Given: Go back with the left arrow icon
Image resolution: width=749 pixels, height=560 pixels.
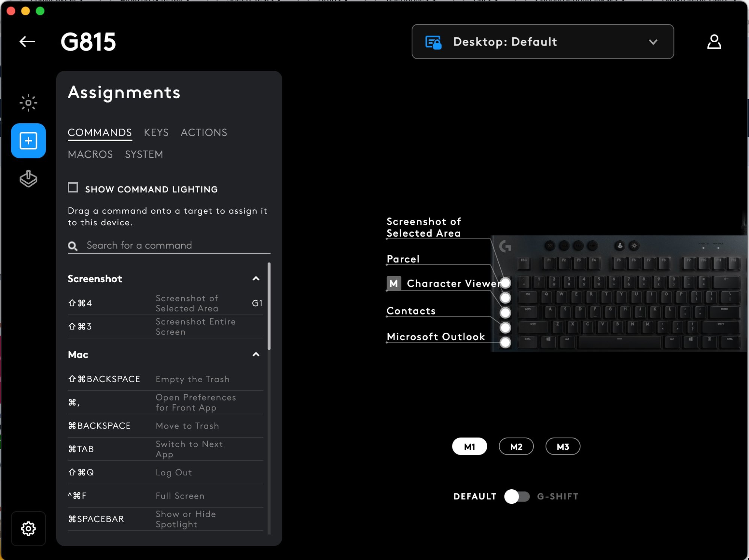Looking at the screenshot, I should point(27,42).
